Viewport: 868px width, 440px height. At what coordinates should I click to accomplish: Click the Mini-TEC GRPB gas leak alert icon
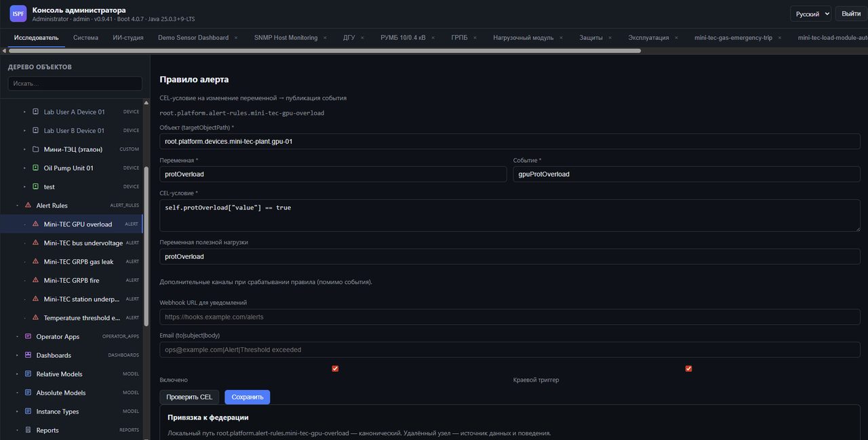35,262
